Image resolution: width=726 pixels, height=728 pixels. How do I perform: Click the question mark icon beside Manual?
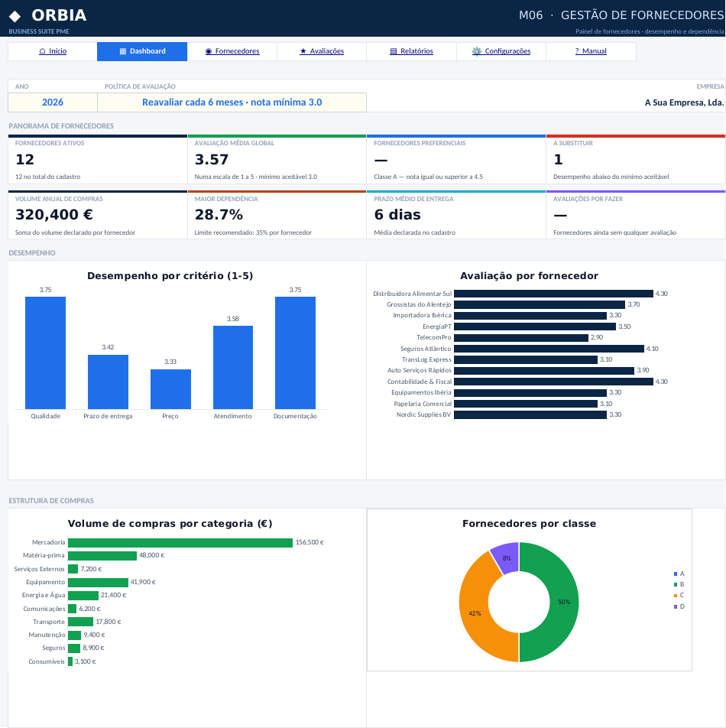[577, 51]
